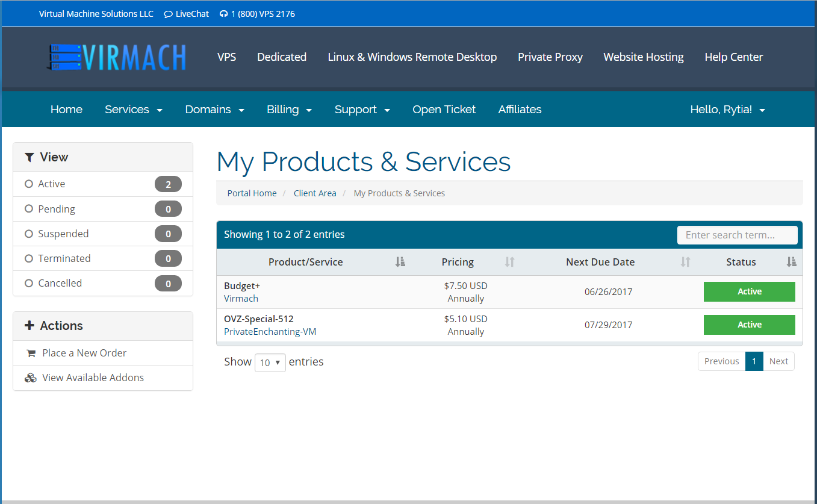Click the headset phone icon
The height and width of the screenshot is (504, 817).
224,14
